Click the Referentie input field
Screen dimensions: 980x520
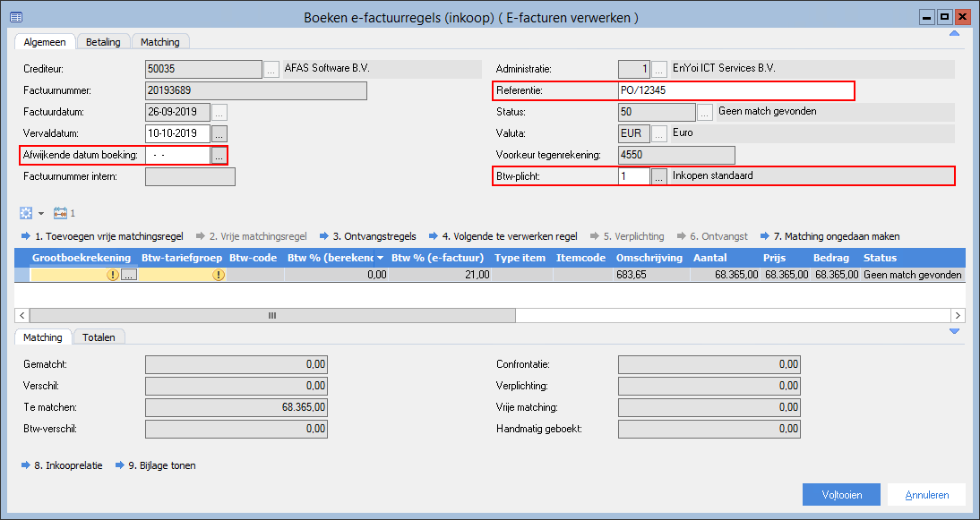735,90
